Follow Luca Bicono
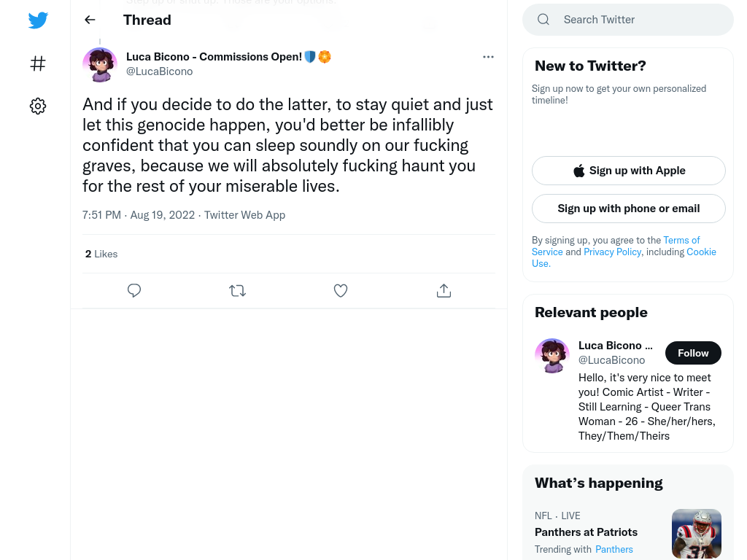The image size is (747, 560). point(693,353)
